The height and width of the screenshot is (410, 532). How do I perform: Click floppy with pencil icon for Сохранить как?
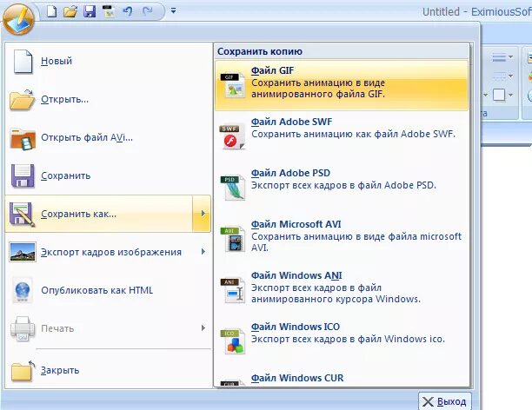[23, 215]
